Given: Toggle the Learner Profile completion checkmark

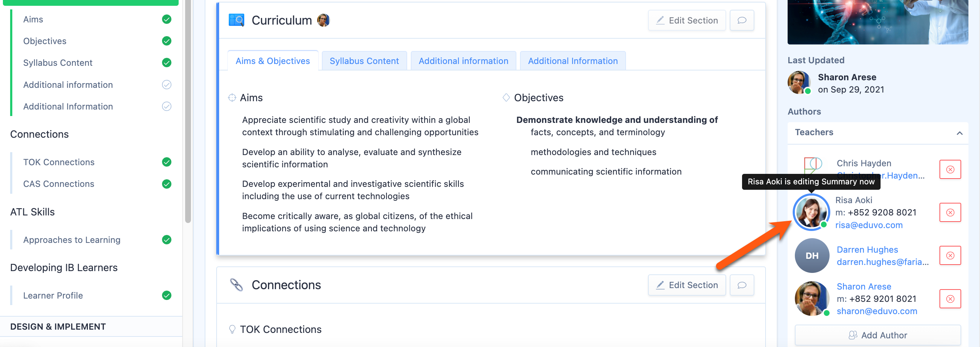Looking at the screenshot, I should tap(166, 295).
